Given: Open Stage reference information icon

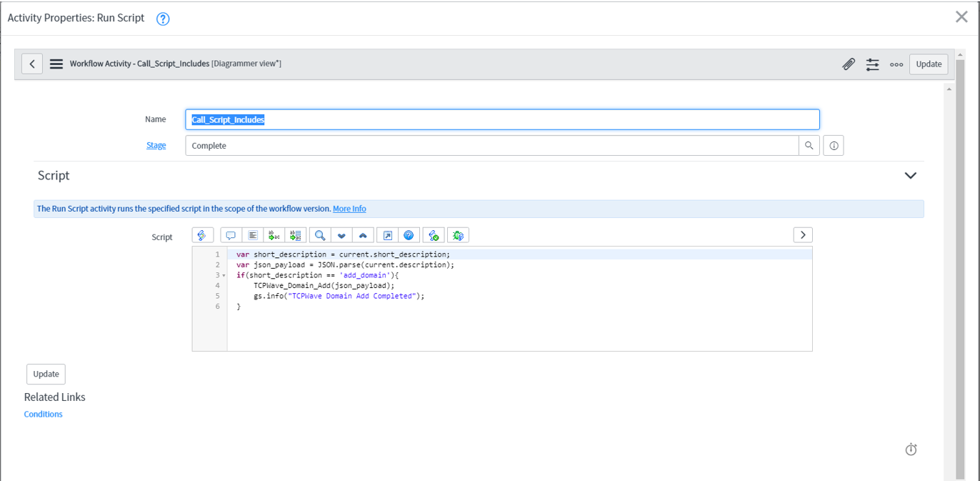Looking at the screenshot, I should pyautogui.click(x=834, y=145).
